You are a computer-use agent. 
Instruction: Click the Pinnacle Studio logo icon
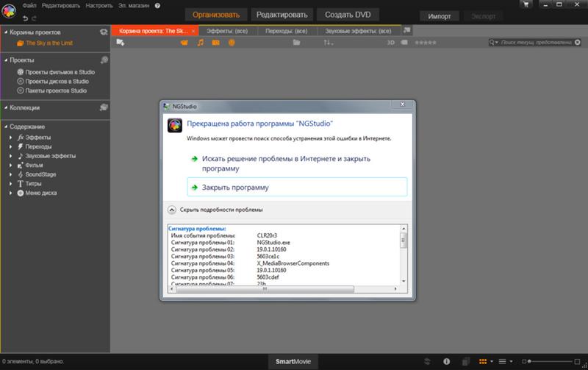(x=9, y=11)
